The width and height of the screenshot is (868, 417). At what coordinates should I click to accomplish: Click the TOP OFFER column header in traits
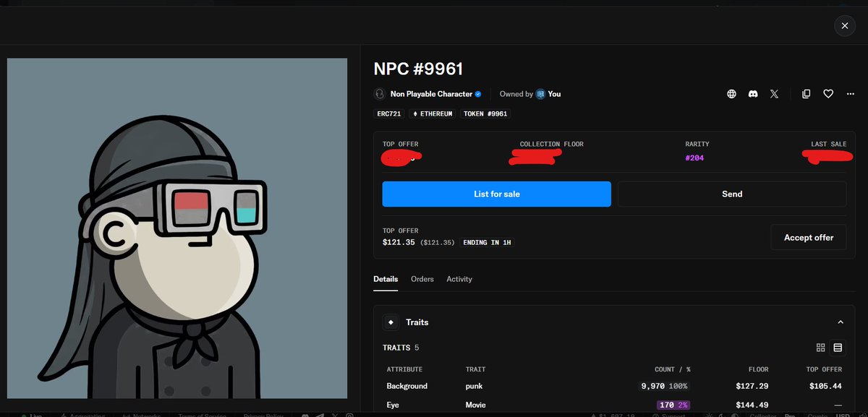click(x=824, y=369)
